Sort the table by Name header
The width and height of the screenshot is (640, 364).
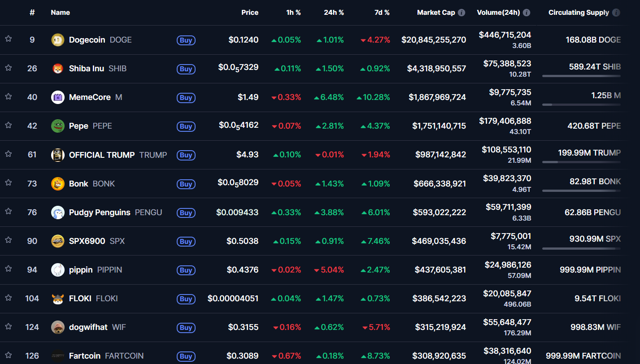pos(61,13)
